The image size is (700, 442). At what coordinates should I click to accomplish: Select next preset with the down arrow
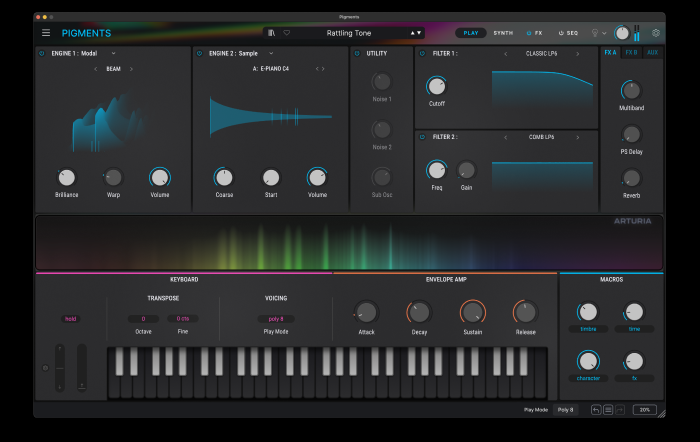click(x=419, y=33)
